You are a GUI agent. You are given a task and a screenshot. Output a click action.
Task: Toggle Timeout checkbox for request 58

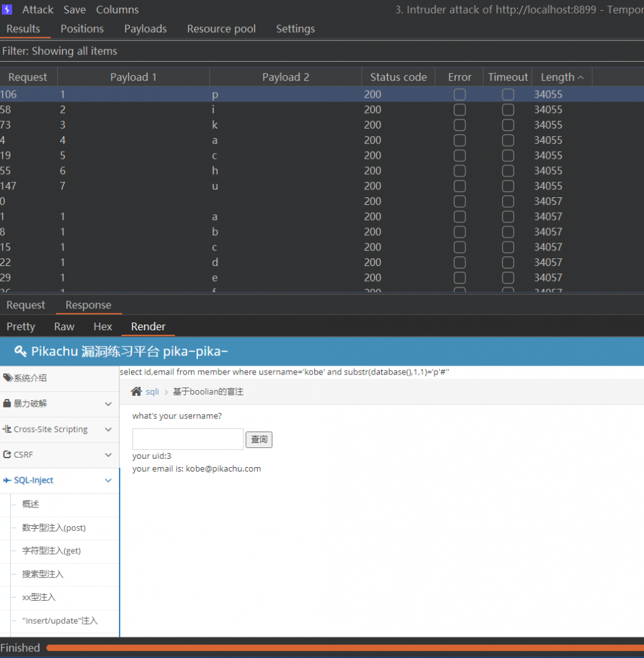(x=508, y=110)
